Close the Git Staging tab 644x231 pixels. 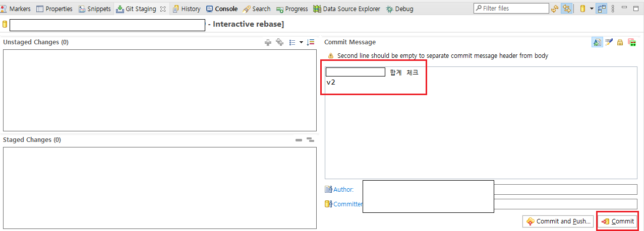point(163,9)
